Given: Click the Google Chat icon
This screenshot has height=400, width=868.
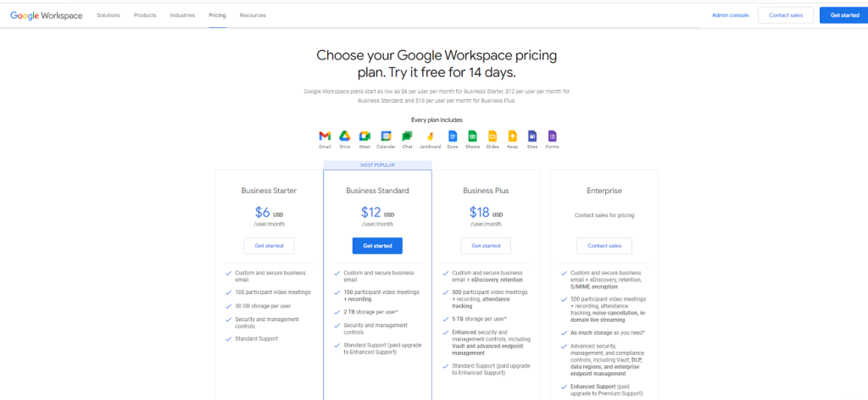Looking at the screenshot, I should pyautogui.click(x=407, y=136).
